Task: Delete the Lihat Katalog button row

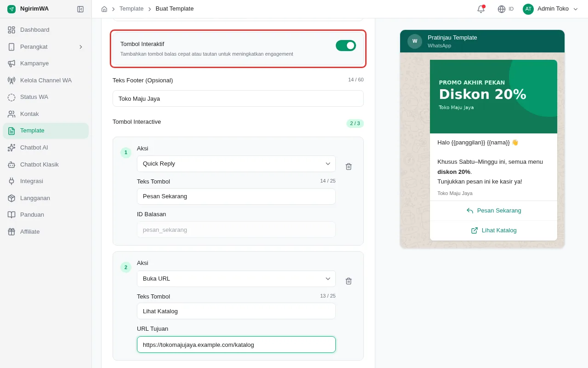Action: [349, 281]
